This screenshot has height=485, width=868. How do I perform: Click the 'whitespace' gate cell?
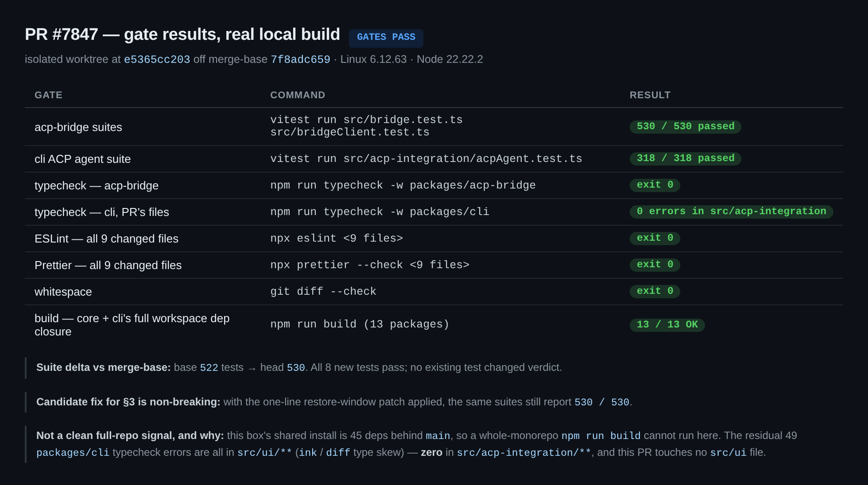pos(63,292)
